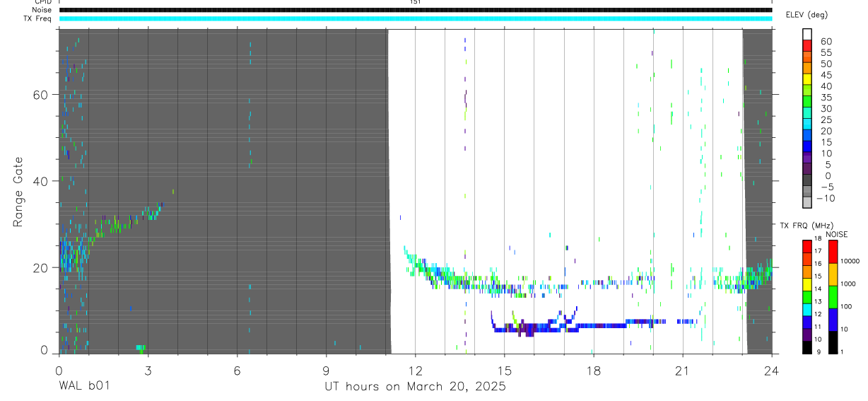Click the "3" tick label on the time axis
The height and width of the screenshot is (401, 868).
click(148, 370)
